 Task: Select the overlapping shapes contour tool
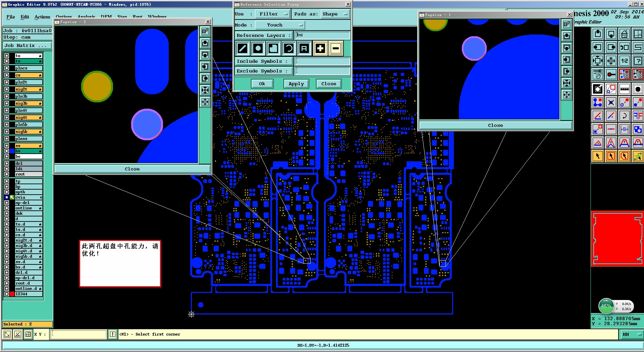tap(638, 129)
